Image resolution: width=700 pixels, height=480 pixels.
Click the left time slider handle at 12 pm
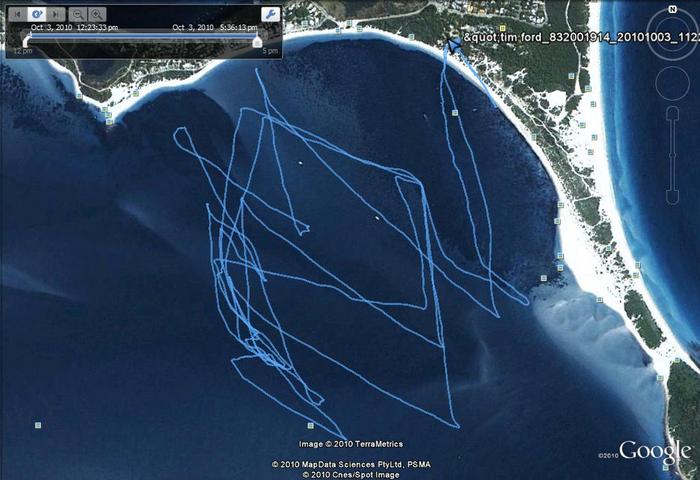(x=25, y=41)
